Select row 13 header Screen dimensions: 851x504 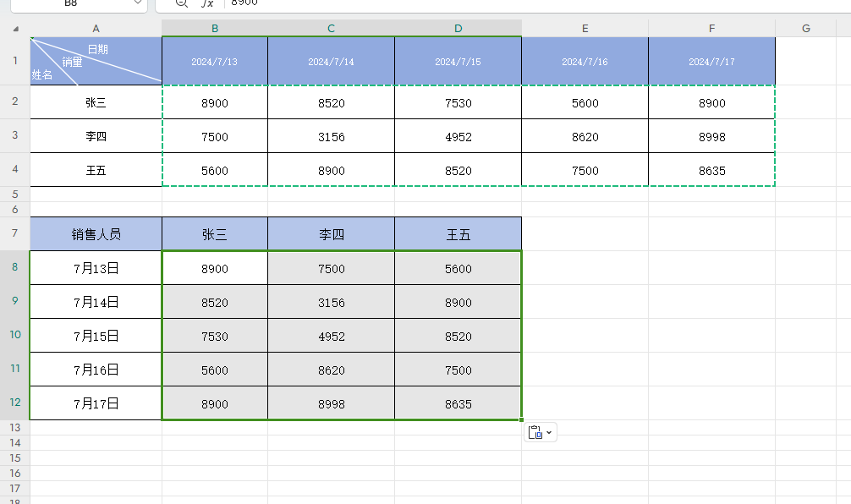(15, 428)
